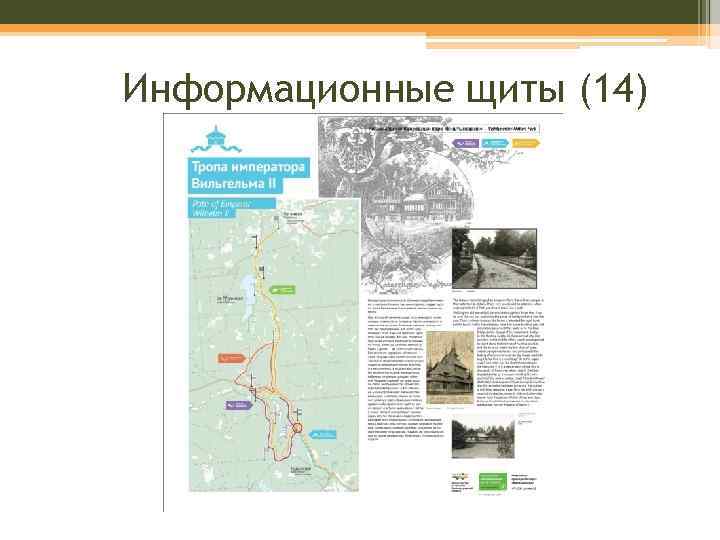Select the heading 'Тропа императора Вильгельма II'
720x540 pixels.
pos(249,175)
